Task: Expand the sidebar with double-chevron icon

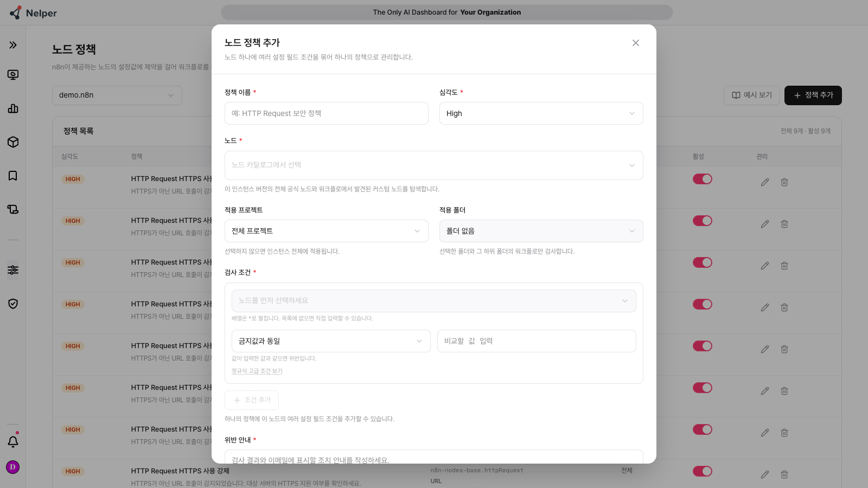Action: coord(13,45)
